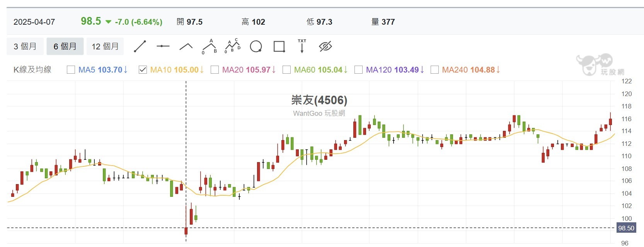Choose the 0-A-B-C-D wave drawing tool

pos(233,46)
